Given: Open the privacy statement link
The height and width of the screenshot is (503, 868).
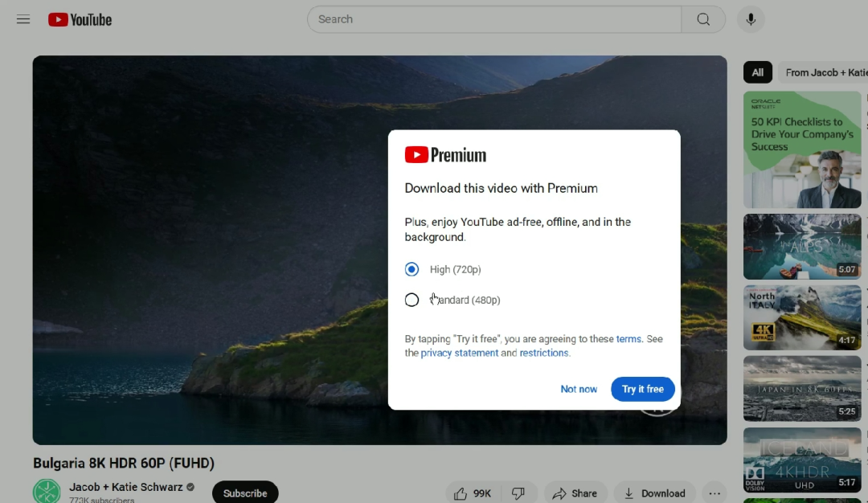Looking at the screenshot, I should 460,353.
